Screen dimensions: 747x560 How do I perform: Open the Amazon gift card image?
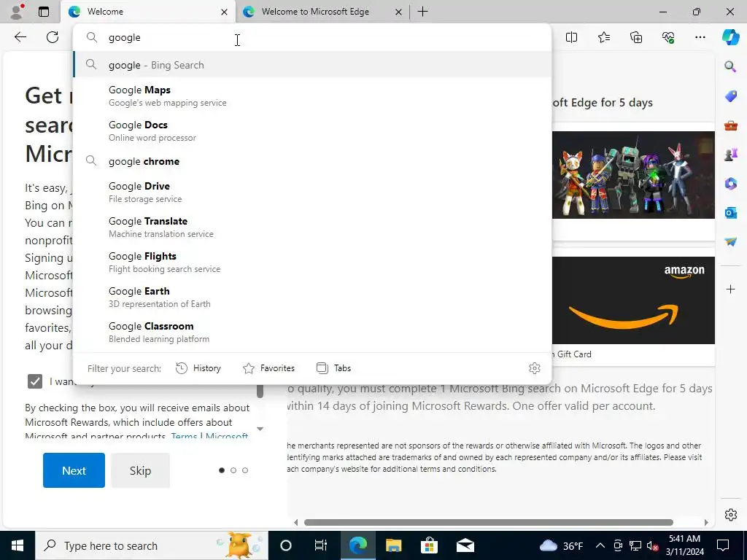pos(633,300)
